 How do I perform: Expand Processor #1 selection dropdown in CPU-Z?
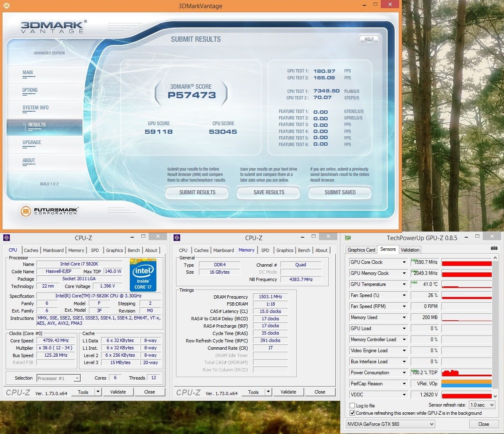(77, 378)
